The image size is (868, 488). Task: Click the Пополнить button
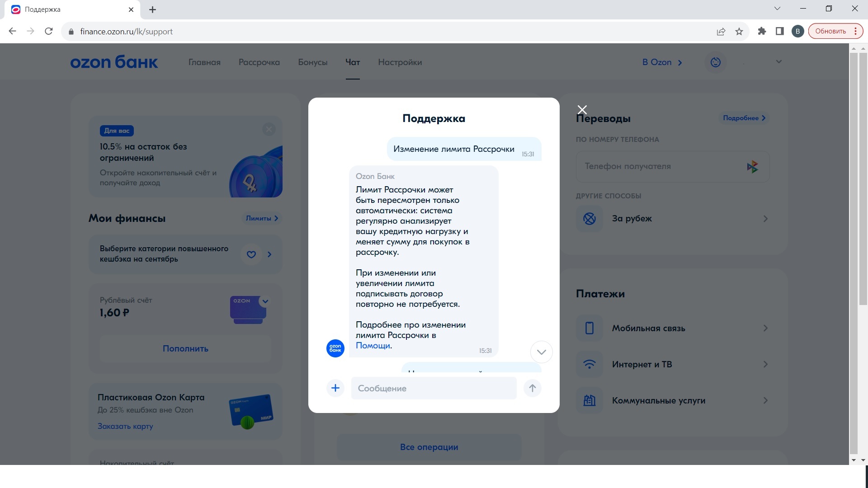coord(185,348)
